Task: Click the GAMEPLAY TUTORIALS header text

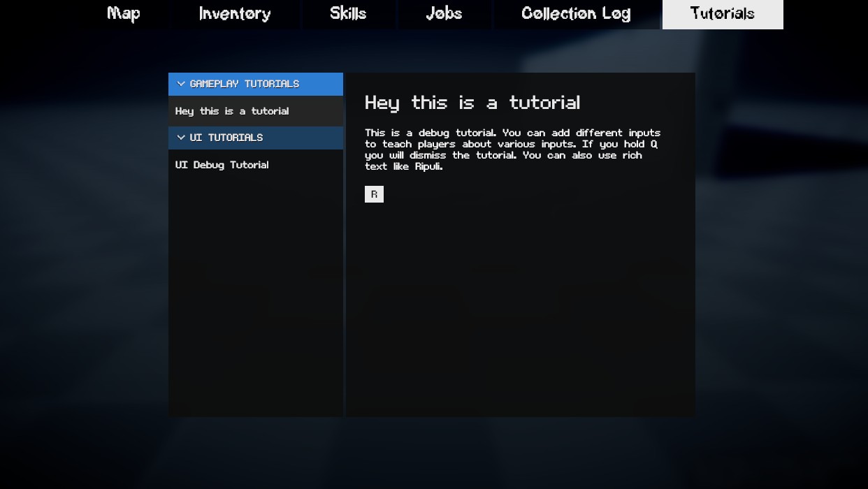Action: pyautogui.click(x=244, y=84)
